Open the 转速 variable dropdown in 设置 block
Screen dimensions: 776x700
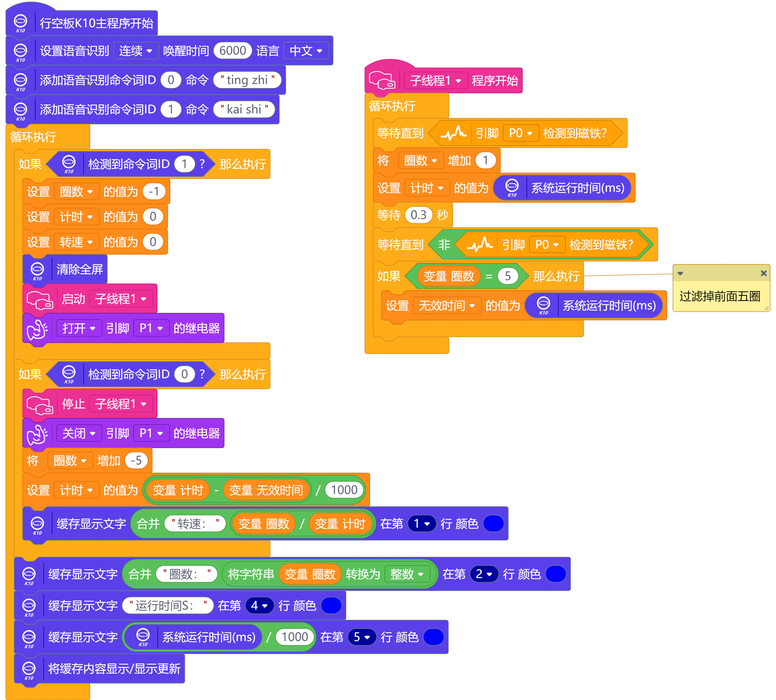click(x=76, y=242)
